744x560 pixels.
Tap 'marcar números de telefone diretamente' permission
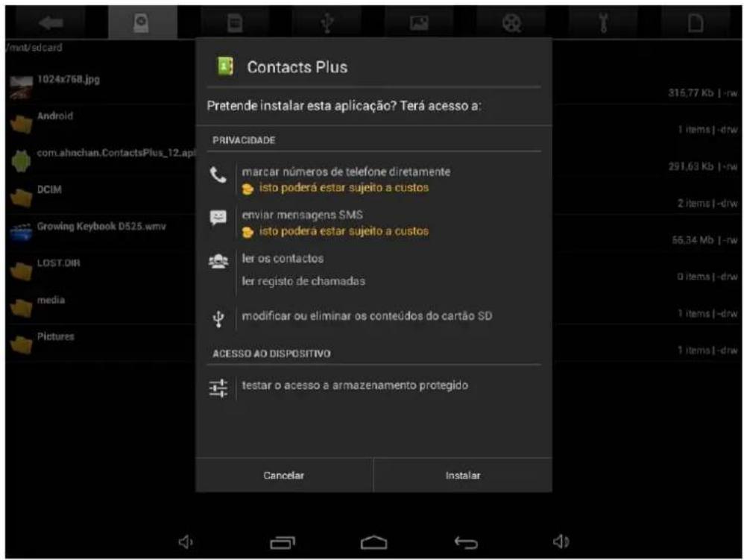[346, 172]
